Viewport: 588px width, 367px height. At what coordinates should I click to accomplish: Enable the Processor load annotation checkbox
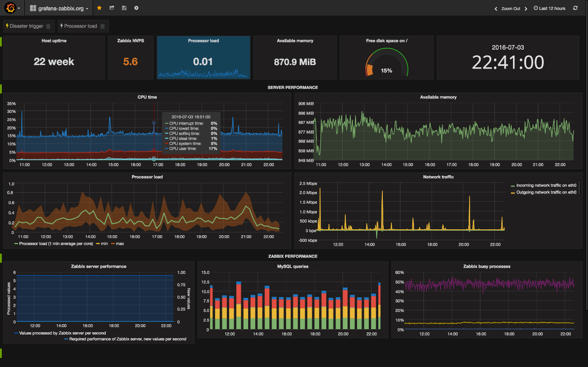click(103, 26)
